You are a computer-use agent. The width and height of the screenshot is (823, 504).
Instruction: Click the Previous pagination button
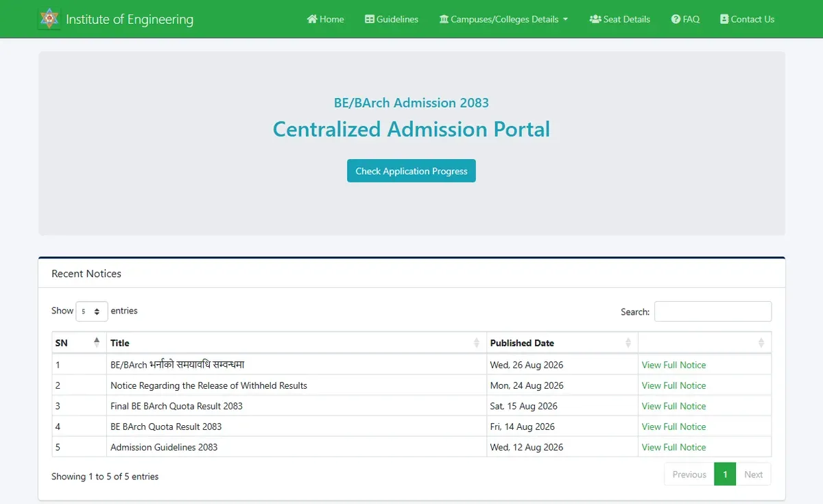(689, 475)
